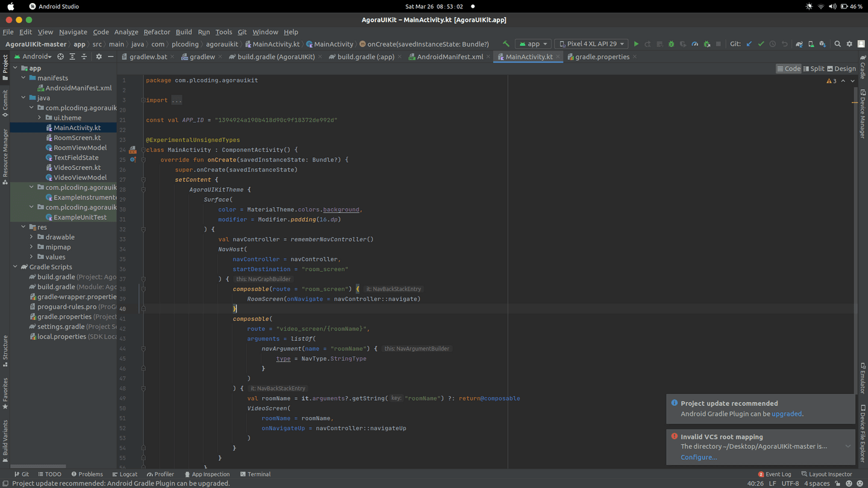The image size is (868, 488).
Task: Click the Search Everywhere magnifier icon
Action: pos(837,44)
